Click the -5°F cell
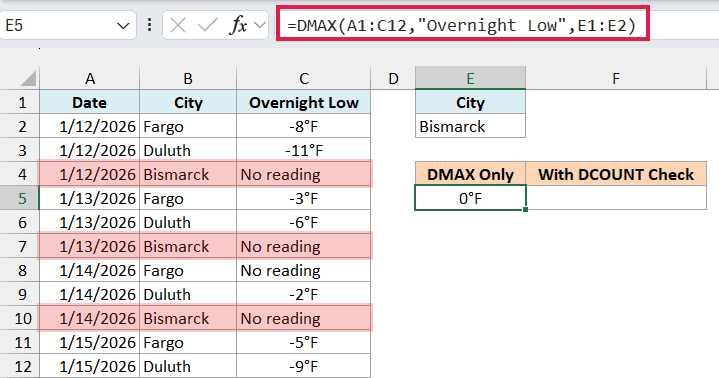The width and height of the screenshot is (719, 378). click(304, 342)
